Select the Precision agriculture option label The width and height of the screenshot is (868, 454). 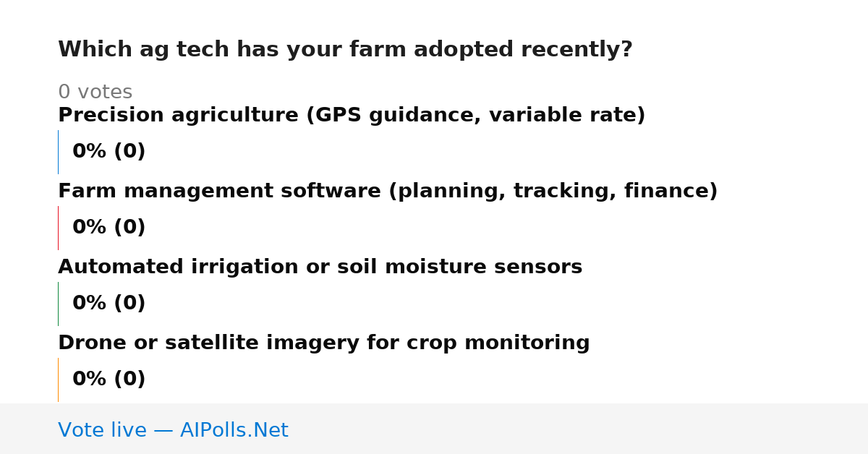click(352, 116)
